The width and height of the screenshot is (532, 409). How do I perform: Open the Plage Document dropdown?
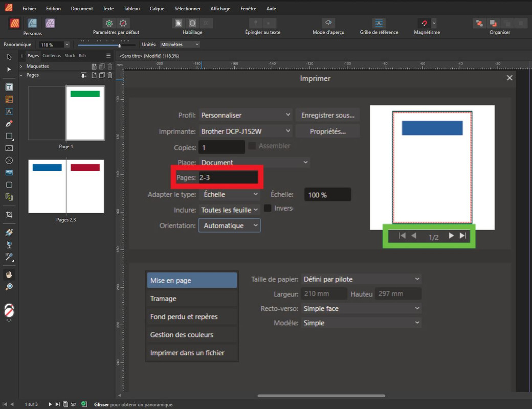pyautogui.click(x=254, y=163)
